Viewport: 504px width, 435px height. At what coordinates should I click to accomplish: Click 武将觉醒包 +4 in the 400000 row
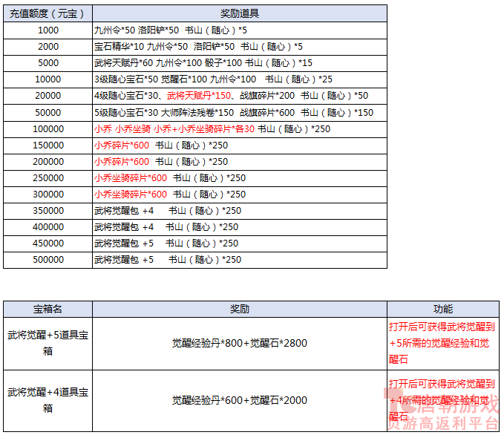coord(124,228)
